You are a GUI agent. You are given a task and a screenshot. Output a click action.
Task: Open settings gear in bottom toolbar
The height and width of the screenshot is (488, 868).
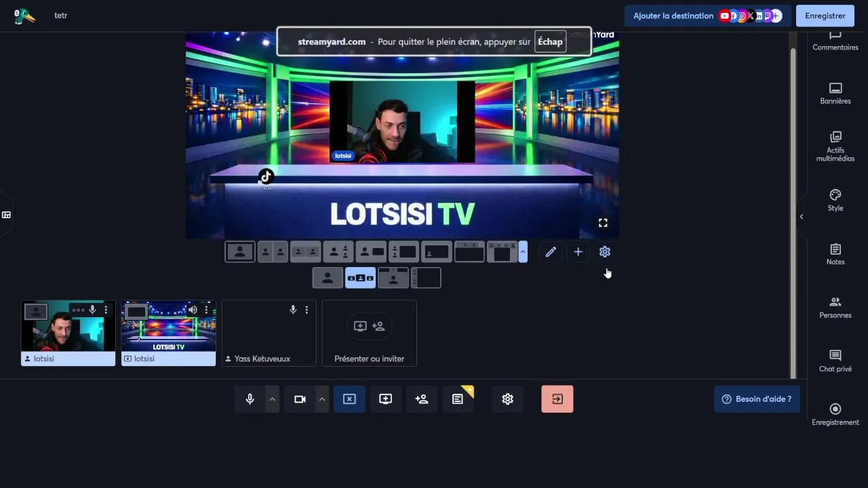507,399
